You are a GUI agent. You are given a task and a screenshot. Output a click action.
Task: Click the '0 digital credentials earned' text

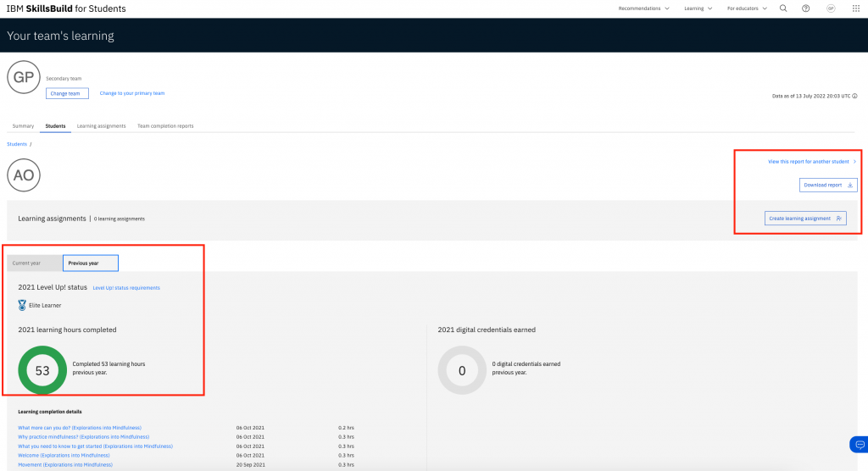[x=526, y=363]
